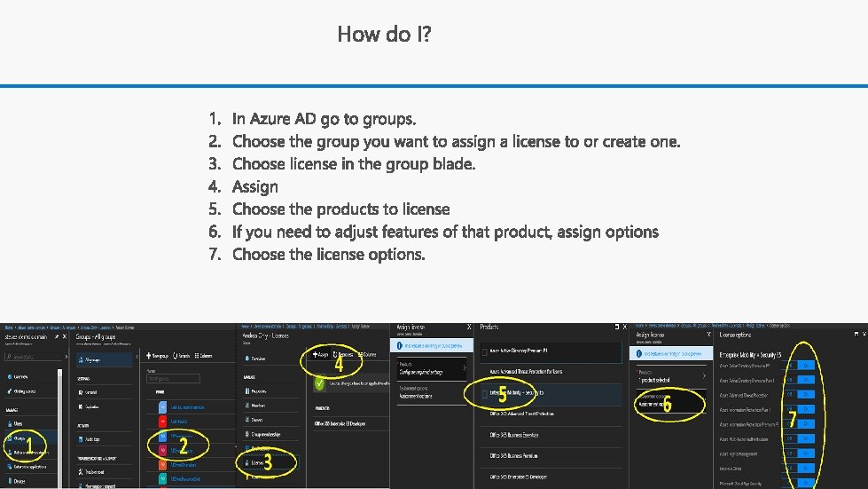Viewport: 868px width, 489px height.
Task: Click the demo domain menu scrollbar
Action: click(x=59, y=428)
